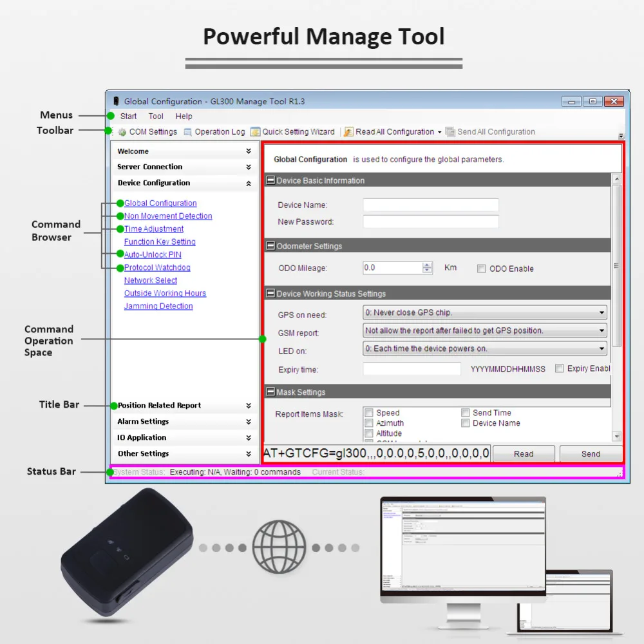Open Non Movement Detection link
Image resolution: width=644 pixels, height=644 pixels.
(168, 216)
